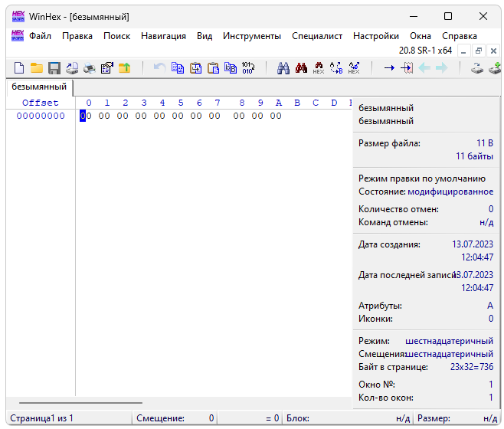Click the horizontal scrollbar below the hex view
Screen dimensions: 504x429
(x=80, y=403)
